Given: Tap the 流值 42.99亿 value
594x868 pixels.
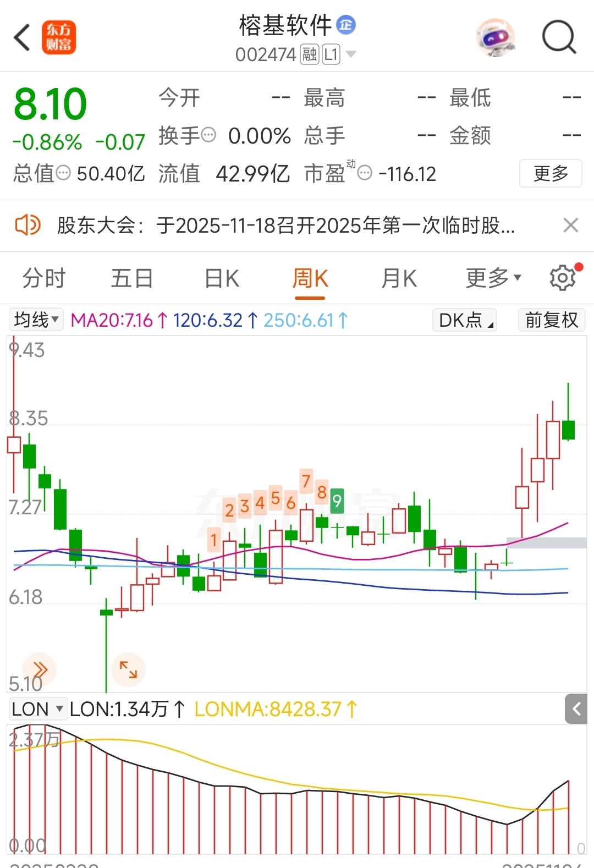Looking at the screenshot, I should click(252, 174).
